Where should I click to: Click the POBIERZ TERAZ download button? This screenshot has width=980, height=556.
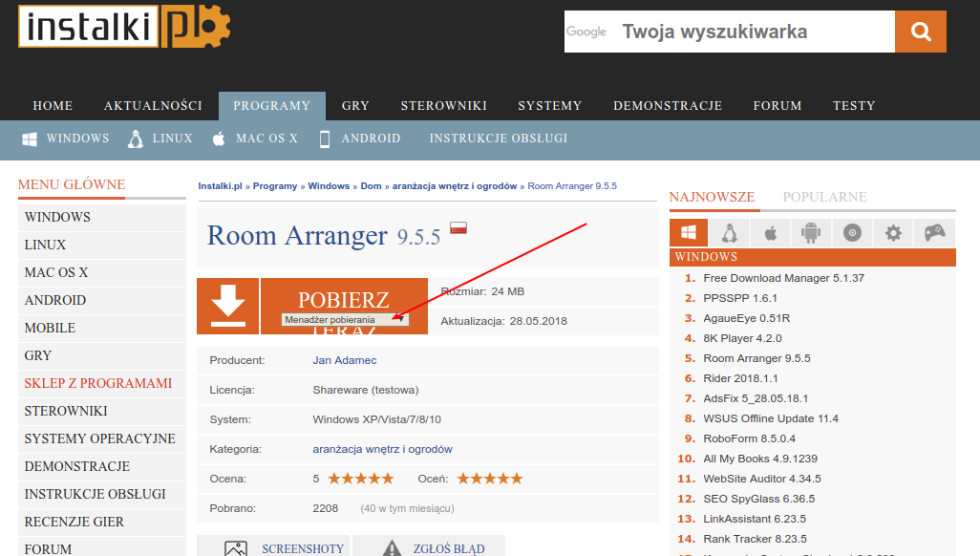[x=344, y=300]
